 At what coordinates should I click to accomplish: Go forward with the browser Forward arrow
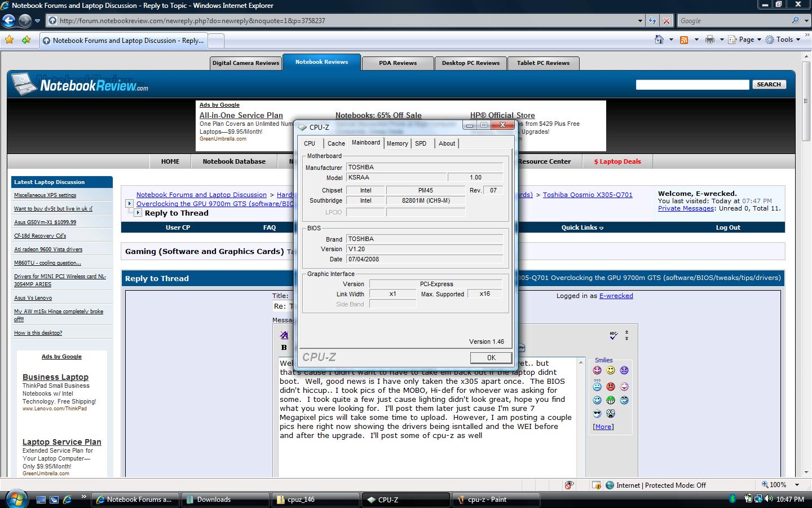pyautogui.click(x=25, y=21)
